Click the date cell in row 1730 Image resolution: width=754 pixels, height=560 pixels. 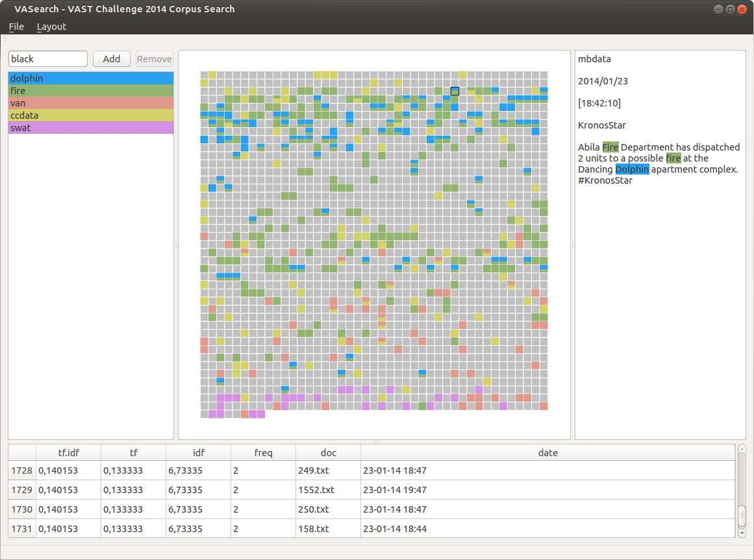click(x=547, y=509)
